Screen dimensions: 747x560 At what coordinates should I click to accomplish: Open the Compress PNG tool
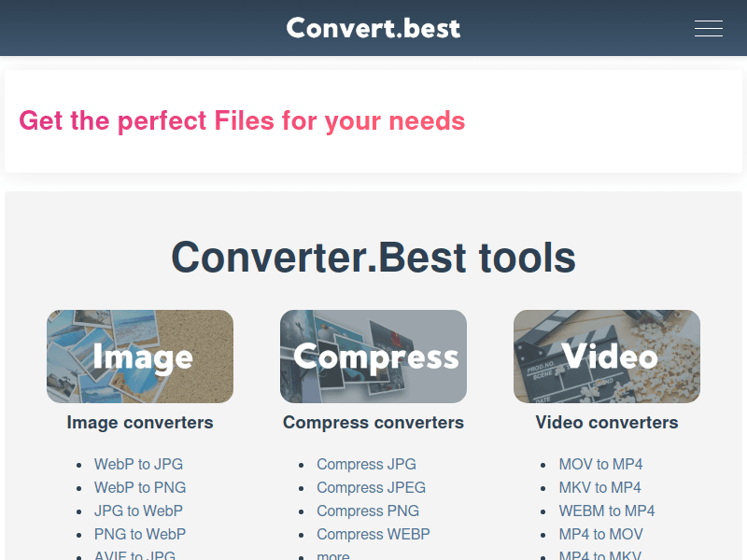click(x=368, y=511)
